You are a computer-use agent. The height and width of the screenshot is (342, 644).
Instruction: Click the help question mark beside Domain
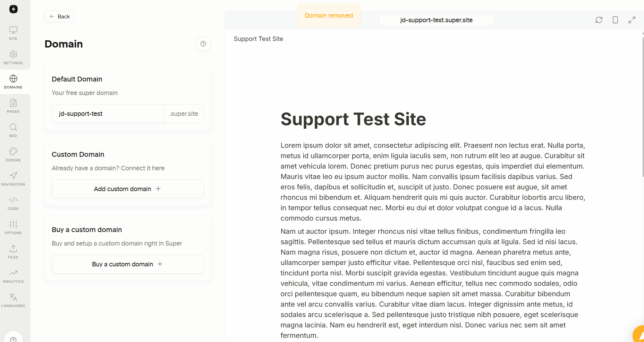pyautogui.click(x=203, y=44)
